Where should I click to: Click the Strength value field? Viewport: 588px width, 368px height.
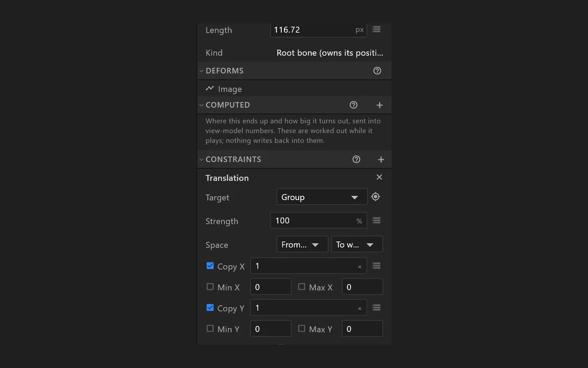click(318, 220)
